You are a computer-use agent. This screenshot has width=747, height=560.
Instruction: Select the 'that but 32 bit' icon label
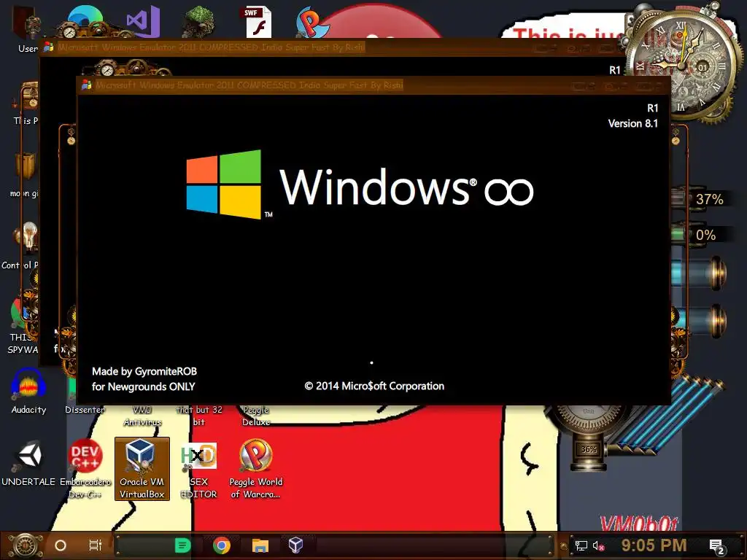pyautogui.click(x=199, y=416)
